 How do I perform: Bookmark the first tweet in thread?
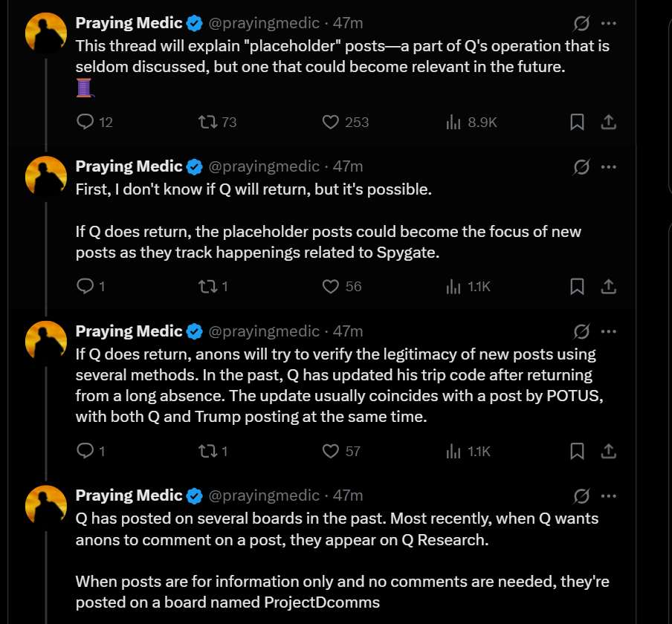click(577, 122)
